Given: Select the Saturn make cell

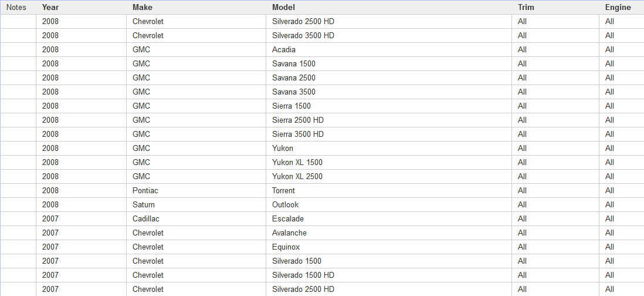Looking at the screenshot, I should click(x=144, y=205).
